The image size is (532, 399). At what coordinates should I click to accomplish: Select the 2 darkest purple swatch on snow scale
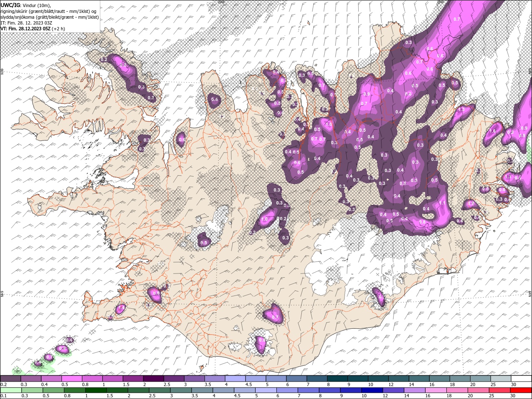pos(153,379)
